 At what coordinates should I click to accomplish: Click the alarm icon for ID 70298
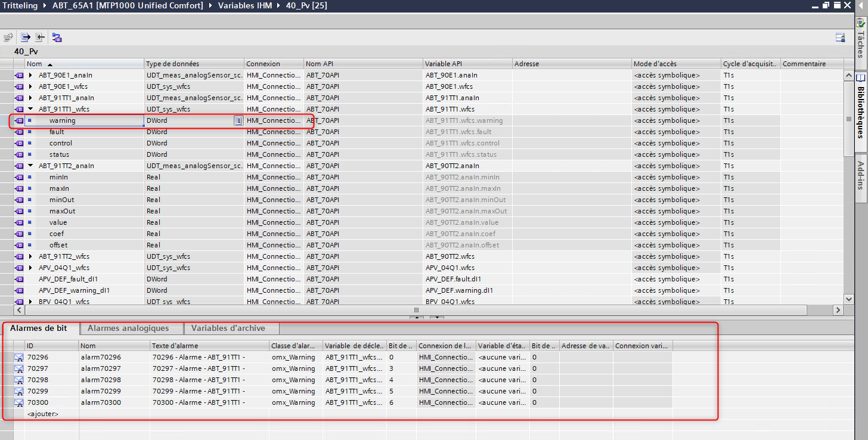19,380
